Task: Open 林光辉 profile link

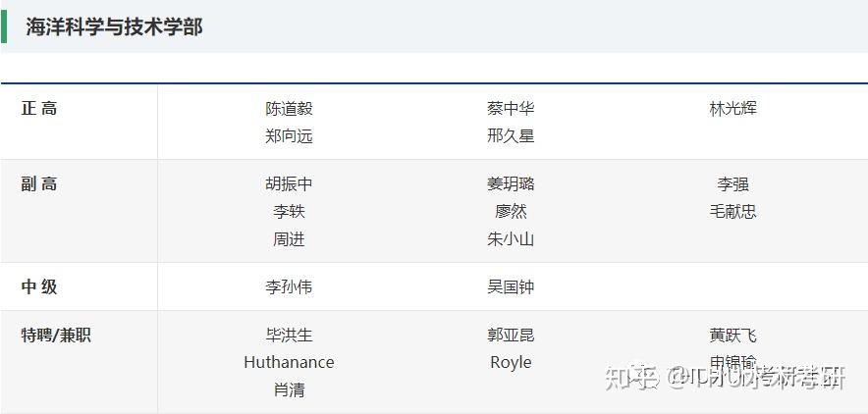Action: 732,108
